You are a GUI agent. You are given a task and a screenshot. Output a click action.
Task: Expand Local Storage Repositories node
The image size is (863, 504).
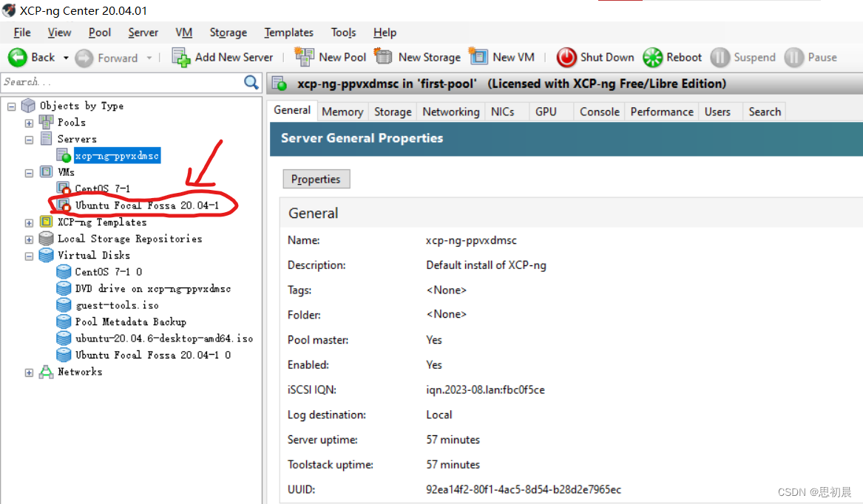[29, 240]
